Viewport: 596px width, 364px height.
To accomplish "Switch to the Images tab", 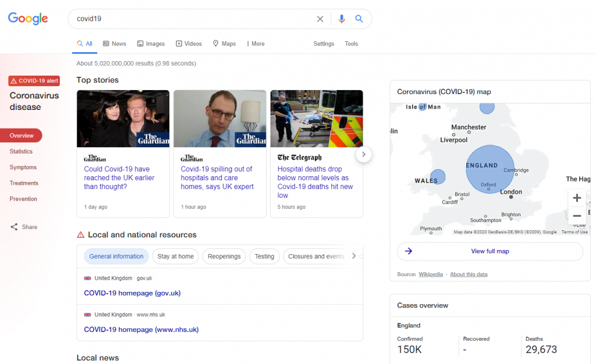I will click(150, 44).
